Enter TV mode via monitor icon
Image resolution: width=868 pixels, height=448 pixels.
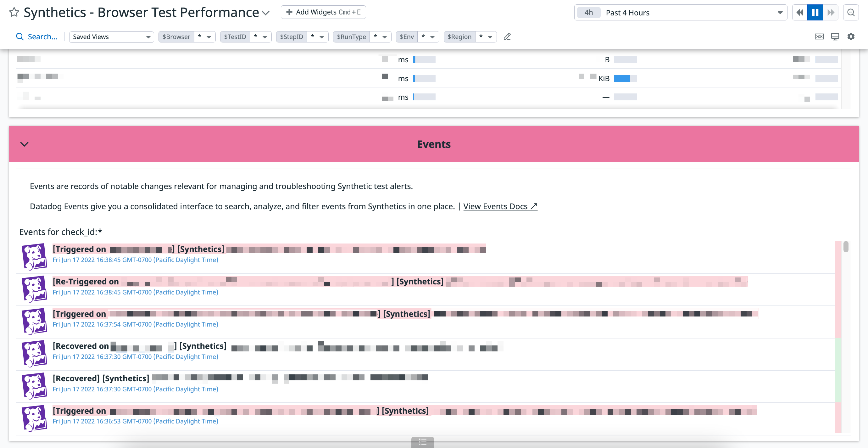click(x=835, y=36)
